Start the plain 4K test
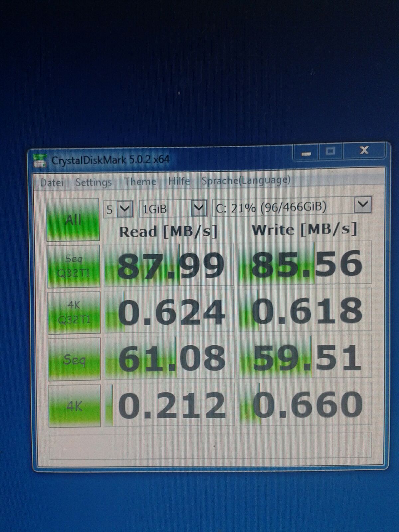This screenshot has height=532, width=399. pos(74,406)
